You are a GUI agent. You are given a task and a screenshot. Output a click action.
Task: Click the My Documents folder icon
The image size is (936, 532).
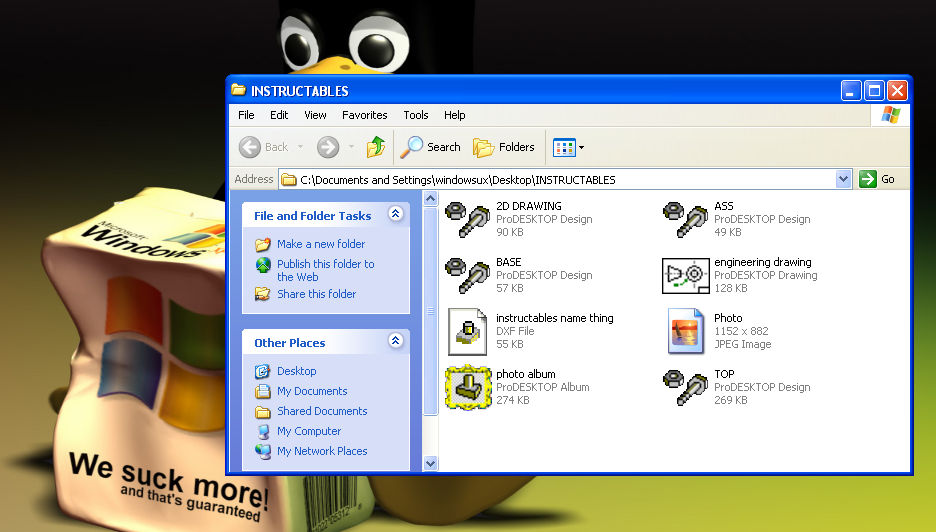(x=263, y=392)
